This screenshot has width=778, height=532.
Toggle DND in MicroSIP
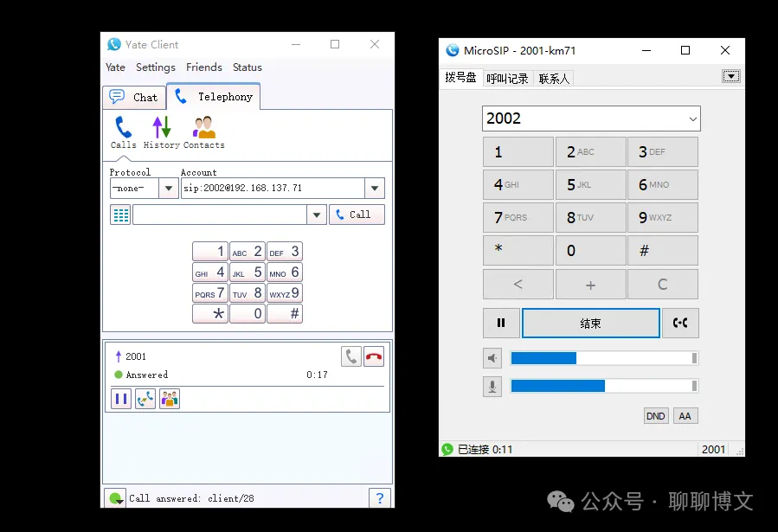[656, 416]
